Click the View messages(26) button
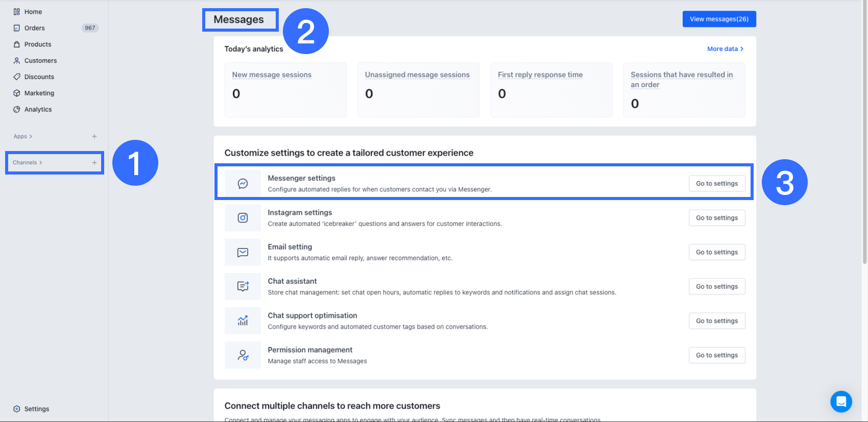This screenshot has width=868, height=422. pos(719,19)
